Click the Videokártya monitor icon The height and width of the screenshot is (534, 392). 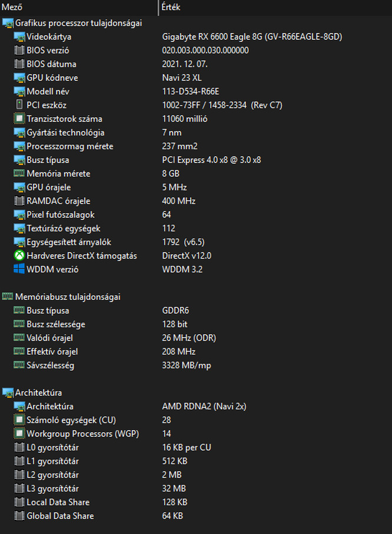point(19,37)
